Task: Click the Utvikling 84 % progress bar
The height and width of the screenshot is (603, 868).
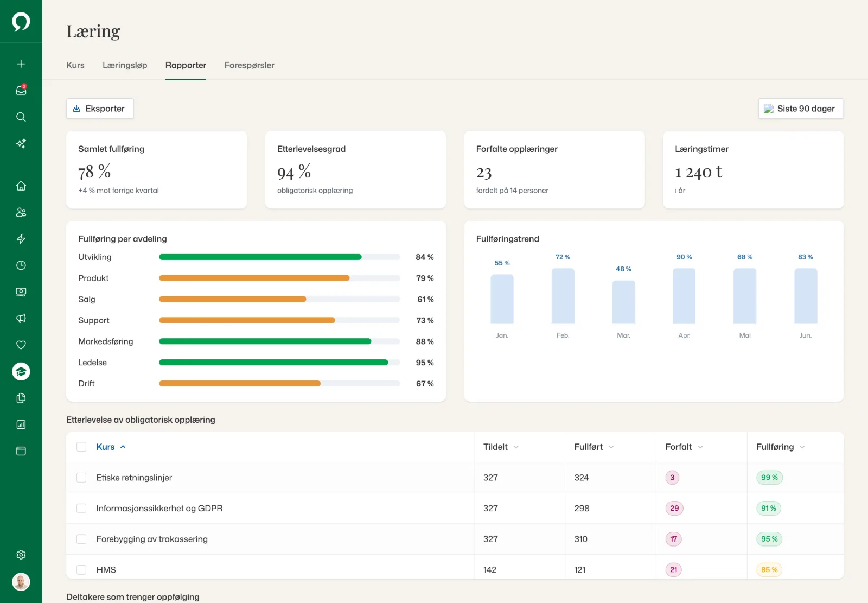Action: [x=279, y=257]
